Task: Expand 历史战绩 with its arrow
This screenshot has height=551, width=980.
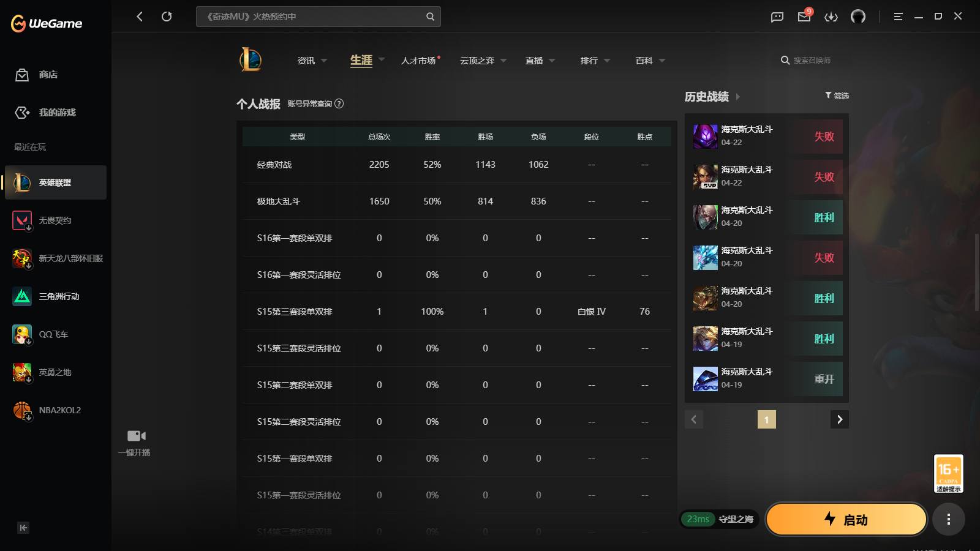Action: pos(738,97)
